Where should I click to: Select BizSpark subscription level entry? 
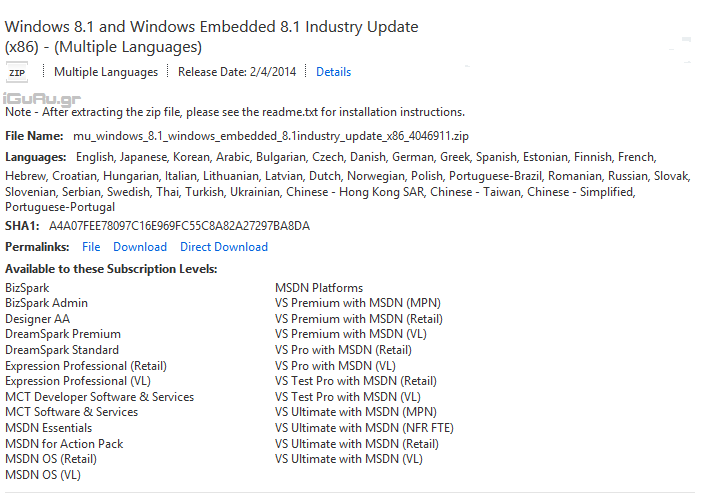pyautogui.click(x=27, y=288)
